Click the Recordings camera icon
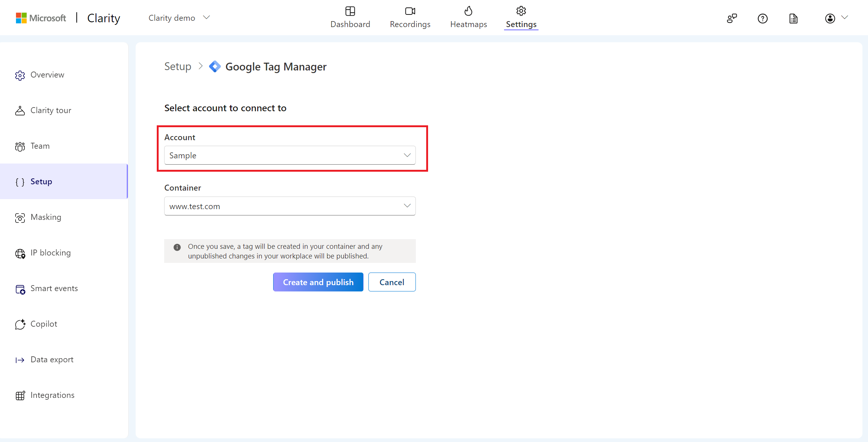The height and width of the screenshot is (442, 868). [x=410, y=11]
